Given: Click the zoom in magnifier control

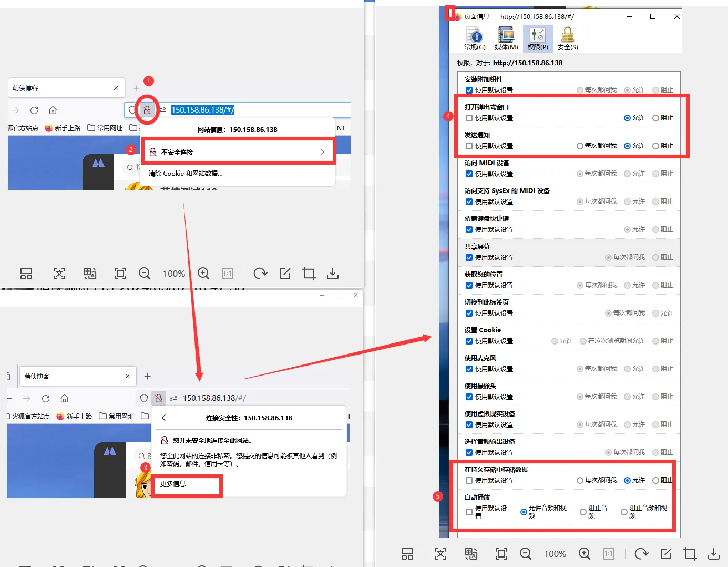Looking at the screenshot, I should click(x=203, y=274).
